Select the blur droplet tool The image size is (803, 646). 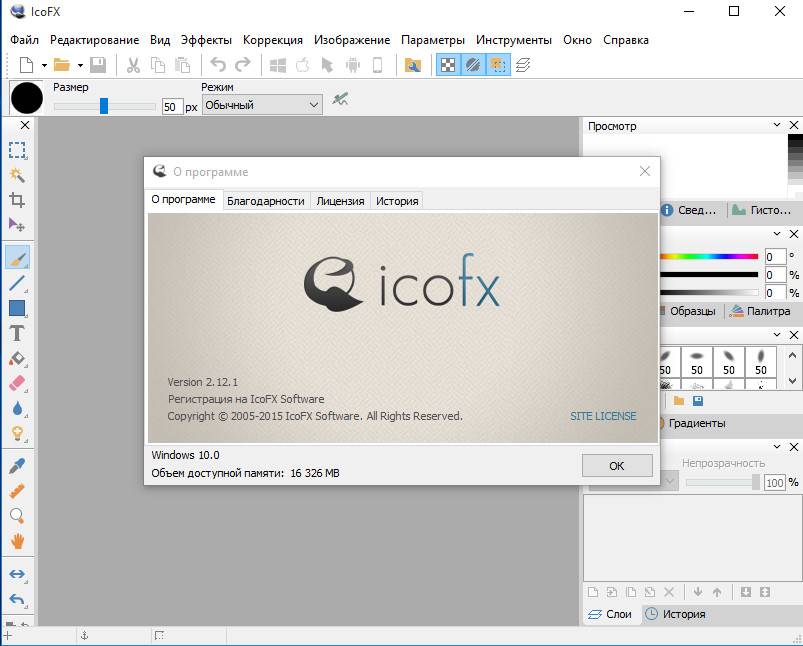click(x=17, y=408)
